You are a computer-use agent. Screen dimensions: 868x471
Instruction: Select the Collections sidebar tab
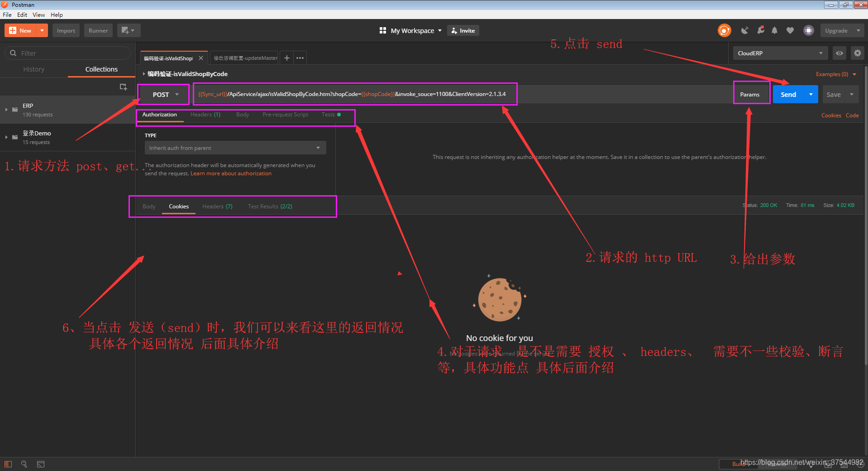coord(101,69)
